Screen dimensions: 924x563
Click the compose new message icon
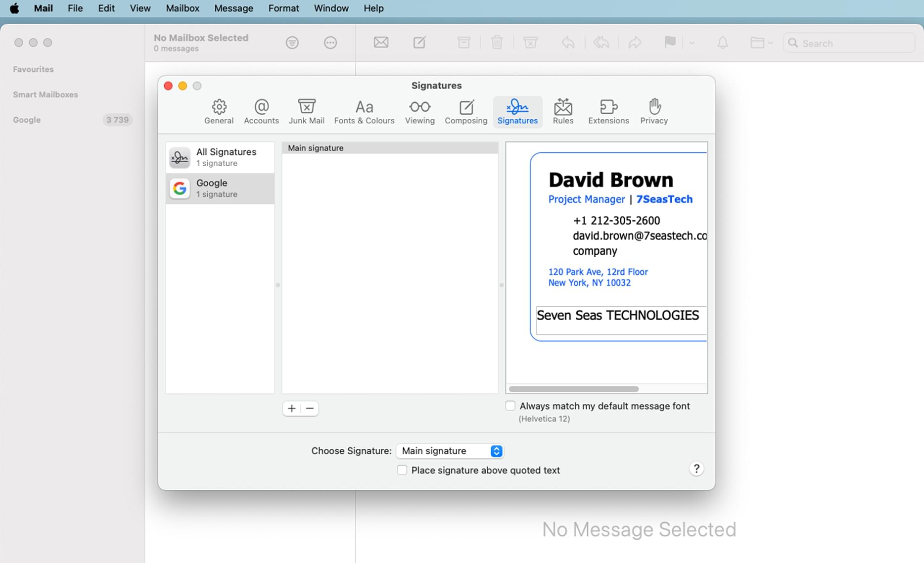pos(419,43)
